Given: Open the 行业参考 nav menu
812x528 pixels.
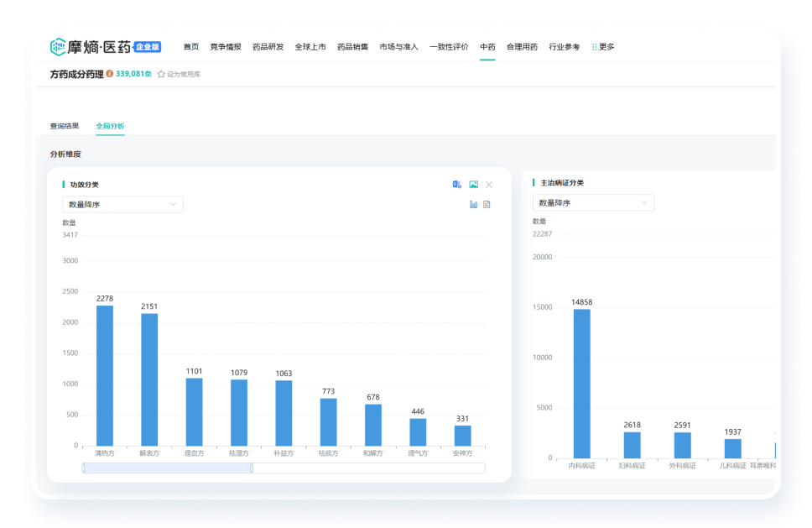Looking at the screenshot, I should tap(565, 47).
